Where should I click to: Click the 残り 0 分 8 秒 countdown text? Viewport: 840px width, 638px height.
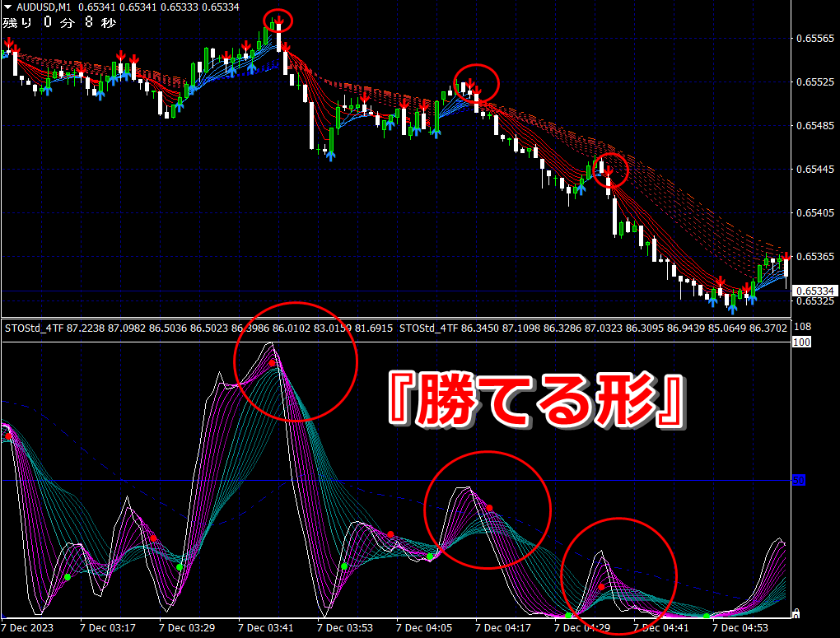pos(59,22)
